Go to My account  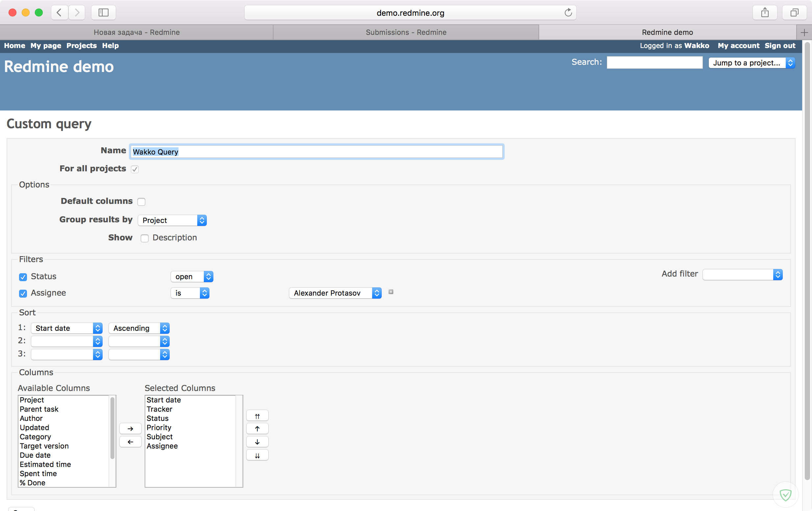pyautogui.click(x=738, y=45)
